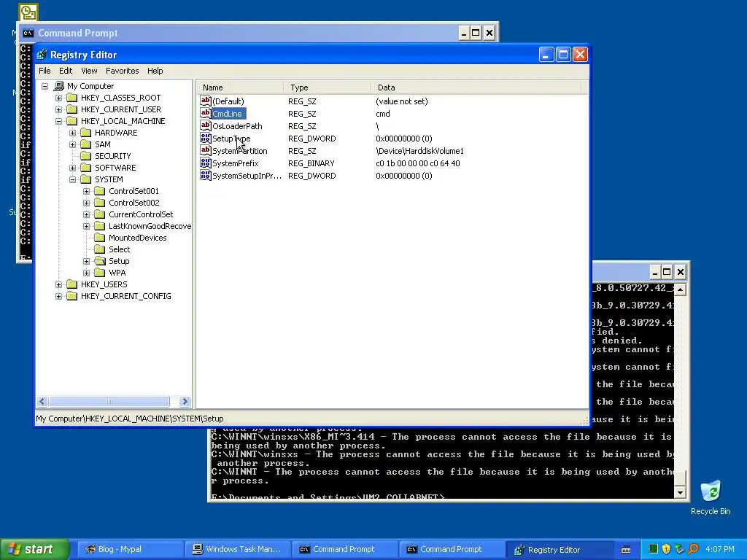Expand the LastKnownGoodRecovery key node
Image resolution: width=747 pixels, height=560 pixels.
[86, 226]
